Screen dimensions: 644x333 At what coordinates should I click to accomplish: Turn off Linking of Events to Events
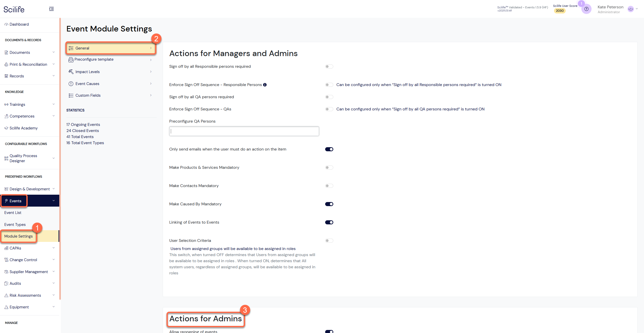click(329, 222)
